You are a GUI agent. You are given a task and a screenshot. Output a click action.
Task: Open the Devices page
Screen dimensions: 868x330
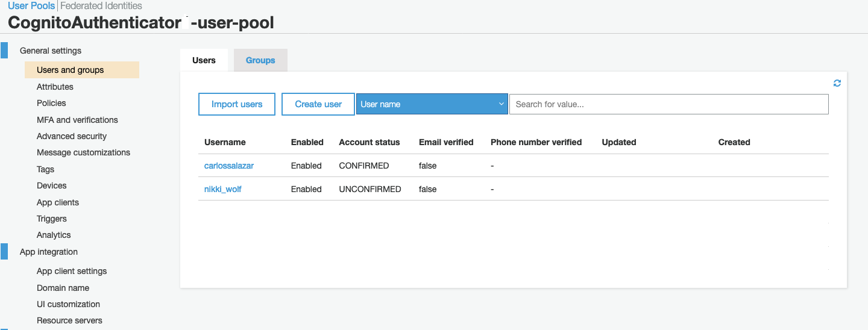pos(51,185)
